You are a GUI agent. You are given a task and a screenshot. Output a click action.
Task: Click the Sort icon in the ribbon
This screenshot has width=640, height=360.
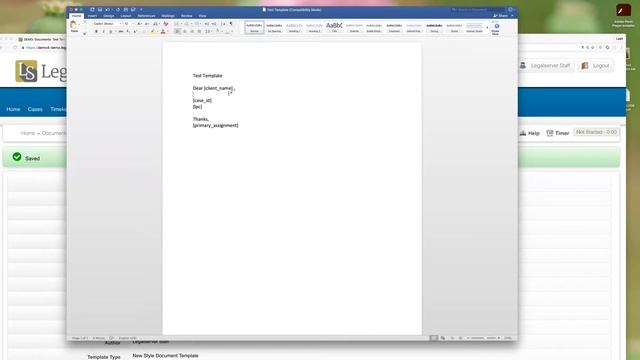pos(223,24)
